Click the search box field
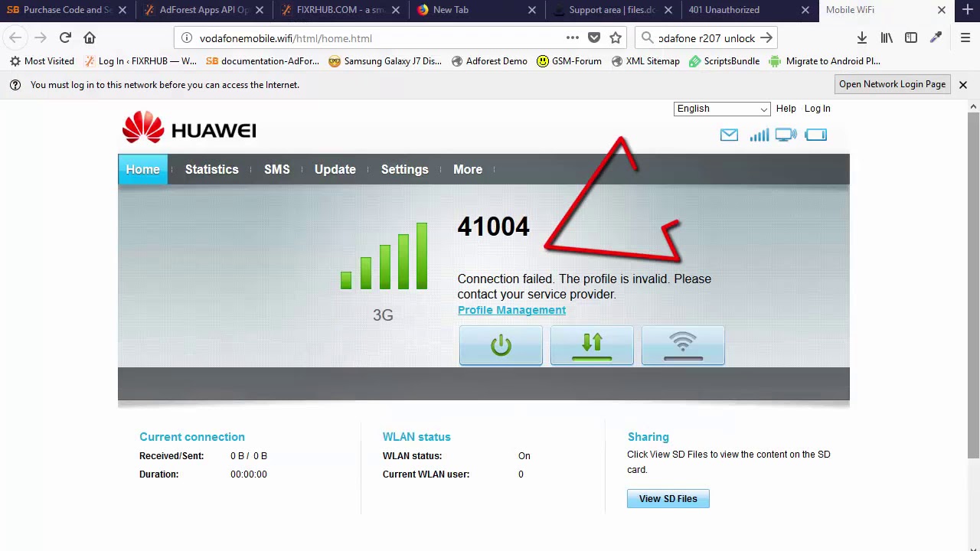This screenshot has width=980, height=551. [707, 38]
